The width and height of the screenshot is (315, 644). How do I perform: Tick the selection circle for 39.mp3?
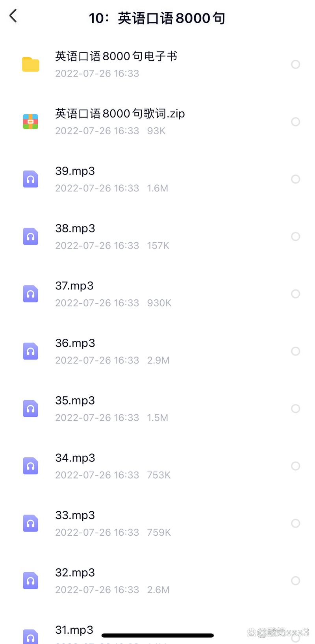point(295,179)
